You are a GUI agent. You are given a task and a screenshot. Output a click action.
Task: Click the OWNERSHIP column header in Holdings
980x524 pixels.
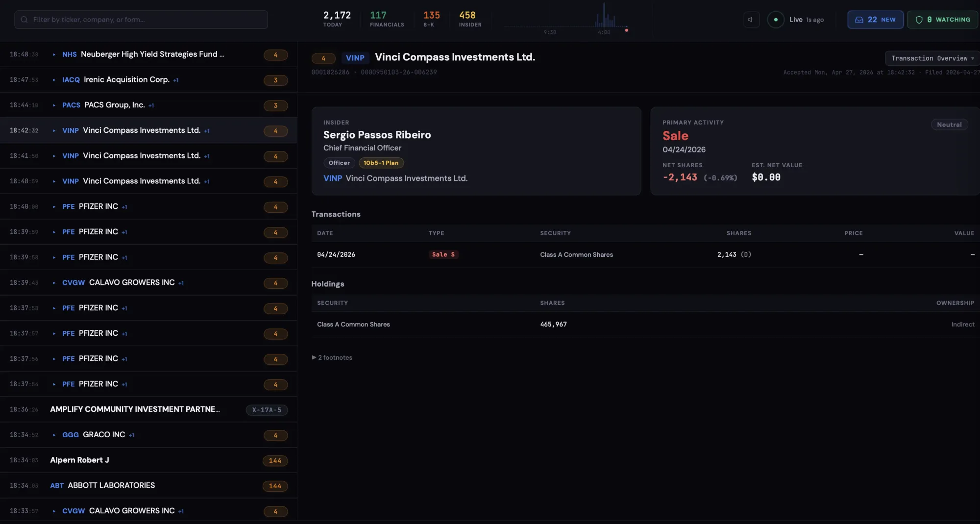tap(955, 303)
